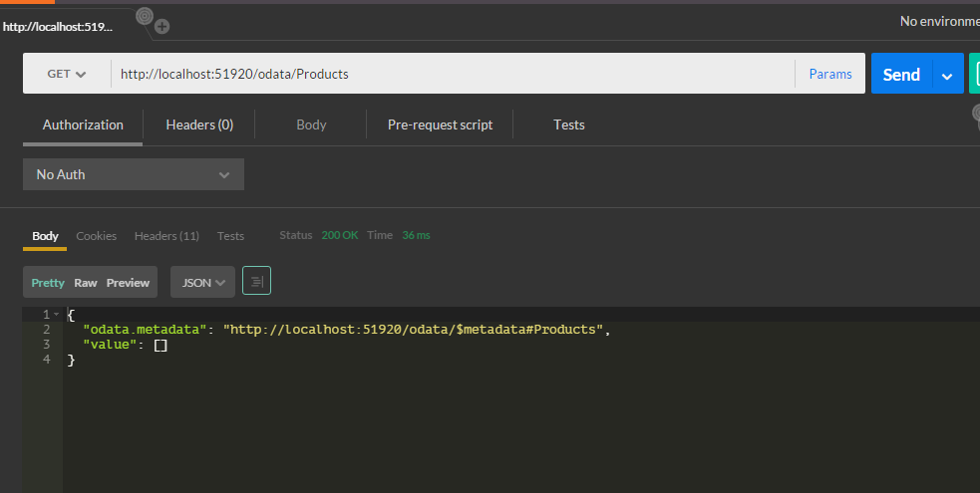Open a new request tab
980x493 pixels.
point(162,27)
